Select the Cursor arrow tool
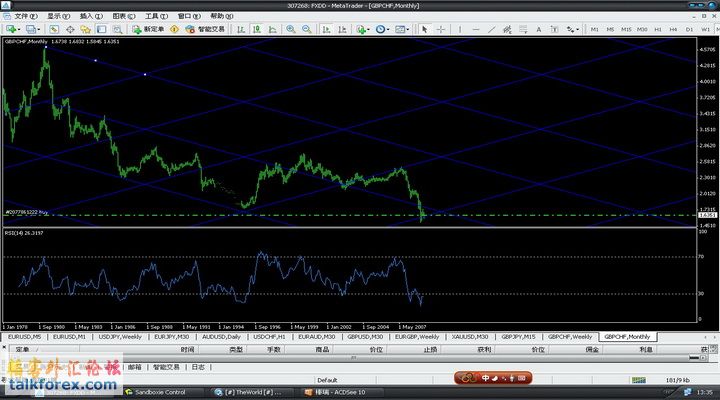Image resolution: width=720 pixels, height=400 pixels. [424, 29]
